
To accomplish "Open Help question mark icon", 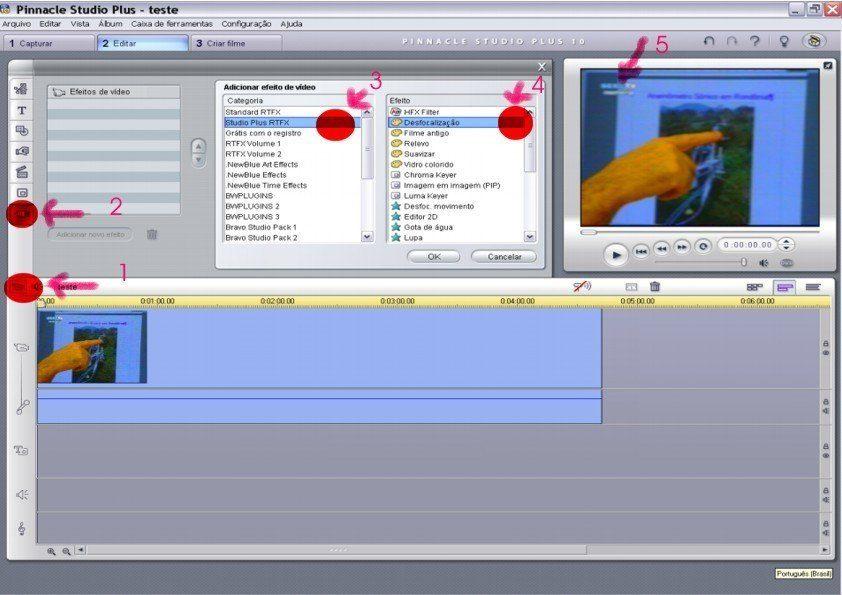I will [x=755, y=42].
